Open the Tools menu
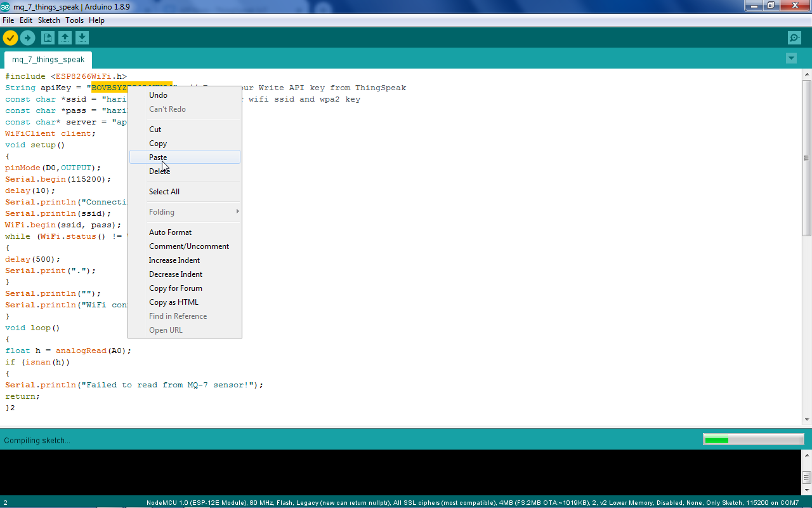This screenshot has width=812, height=508. tap(74, 20)
